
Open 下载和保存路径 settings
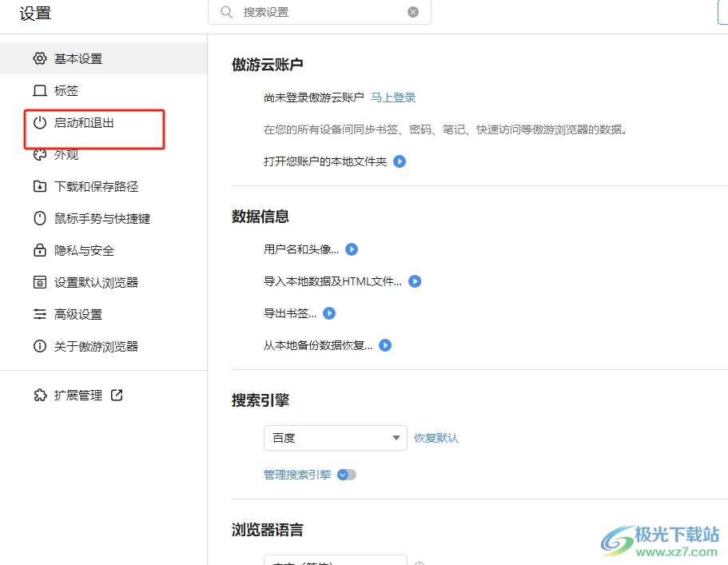(104, 187)
